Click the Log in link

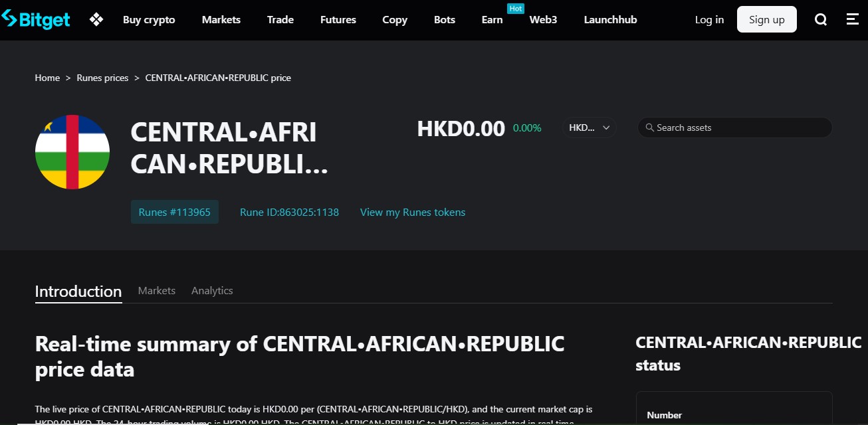tap(709, 20)
